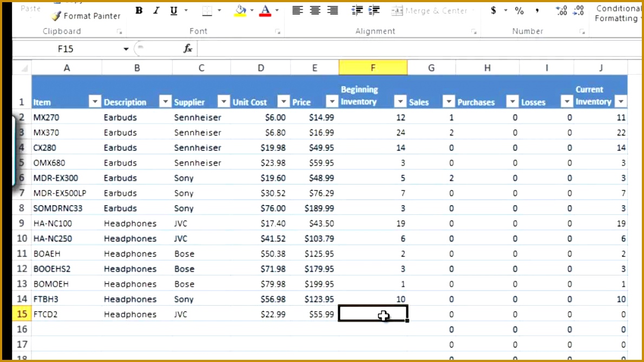Select row 15 header

(x=22, y=314)
